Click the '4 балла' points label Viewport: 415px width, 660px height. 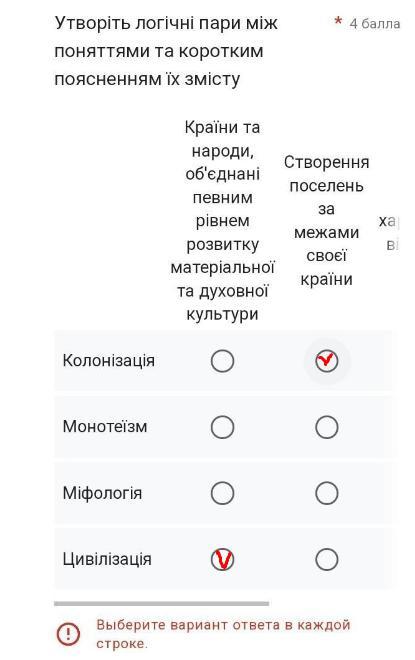pyautogui.click(x=375, y=24)
